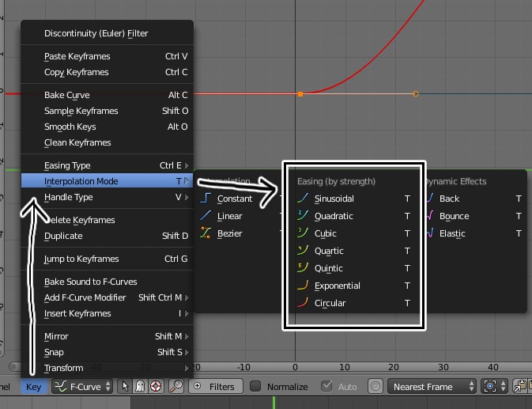Pick Sinusoidal easing label
The image size is (532, 409).
point(334,199)
